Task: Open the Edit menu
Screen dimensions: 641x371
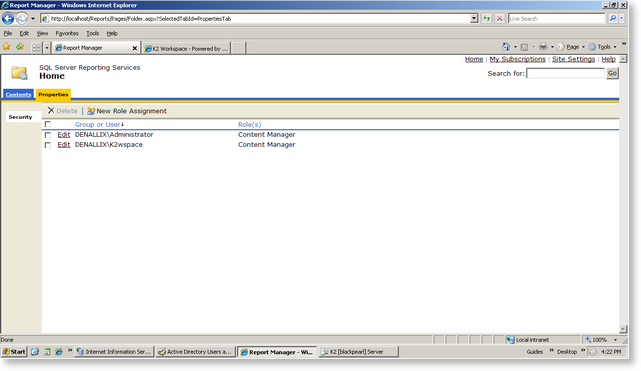Action: pos(24,34)
